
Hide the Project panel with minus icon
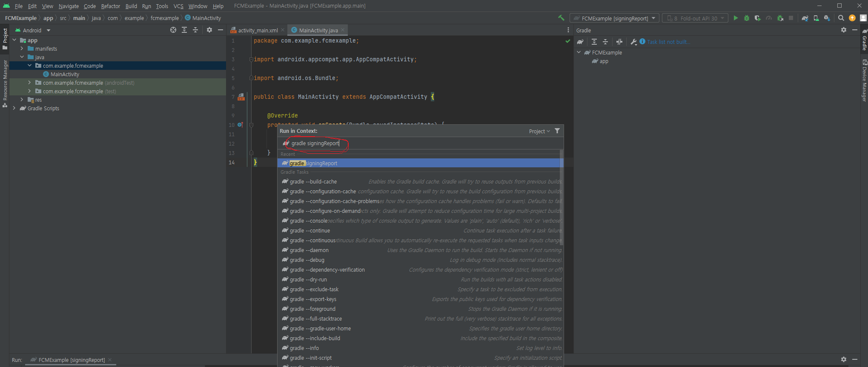[221, 30]
